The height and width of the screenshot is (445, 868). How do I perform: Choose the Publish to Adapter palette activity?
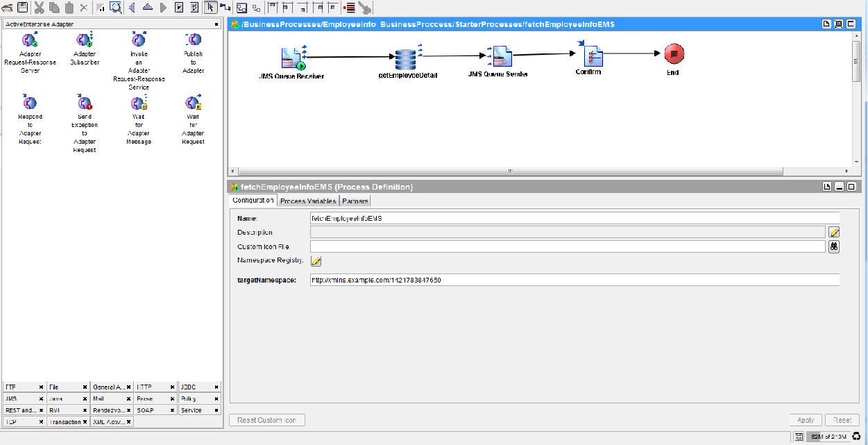[193, 41]
